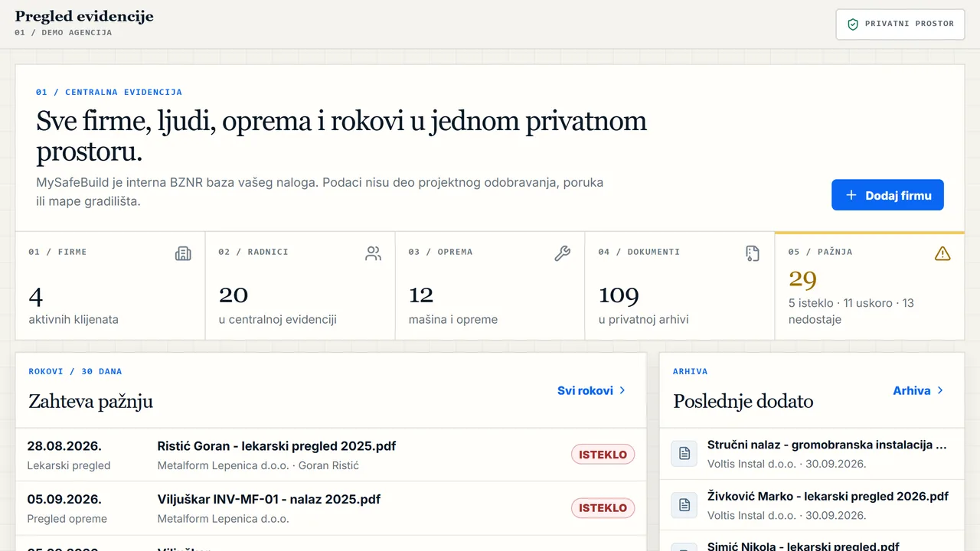
Task: Click 01 / DEMO AGENCIJA breadcrumb text
Action: [x=63, y=33]
